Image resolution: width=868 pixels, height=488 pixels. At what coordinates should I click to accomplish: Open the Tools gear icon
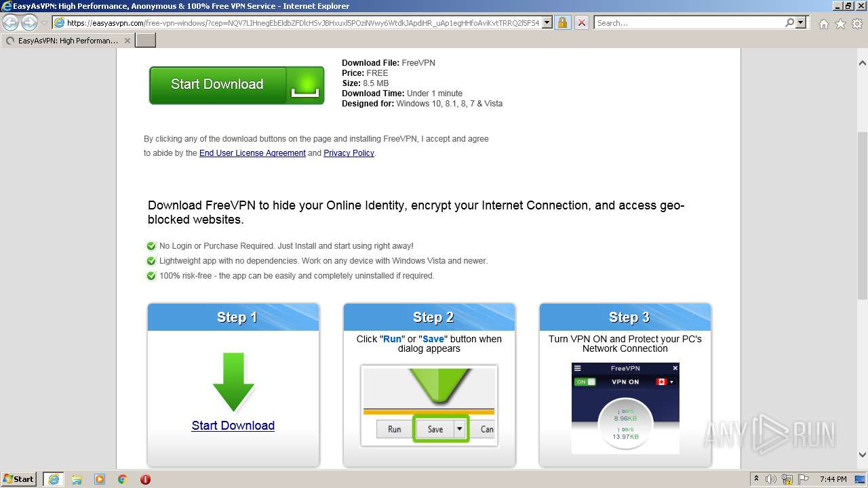point(857,24)
